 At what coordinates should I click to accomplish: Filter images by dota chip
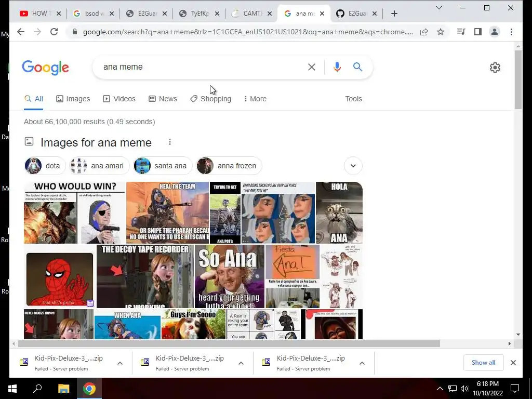(45, 166)
